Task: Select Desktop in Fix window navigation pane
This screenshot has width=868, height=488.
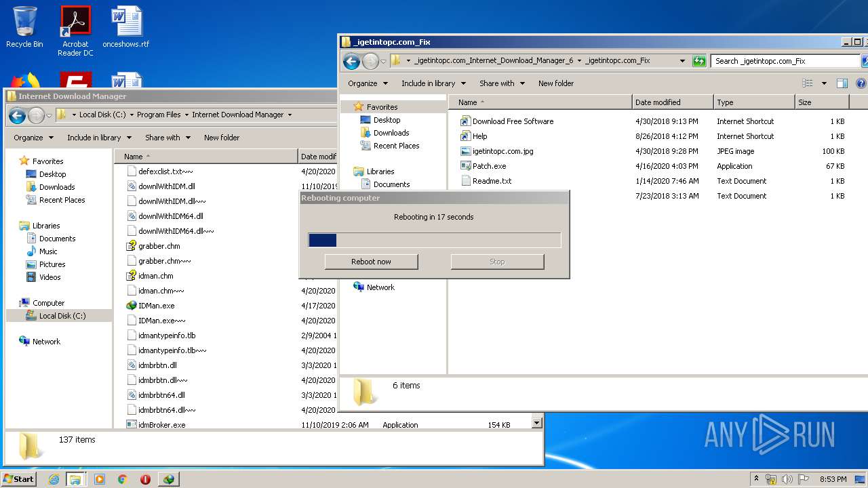Action: coord(387,120)
